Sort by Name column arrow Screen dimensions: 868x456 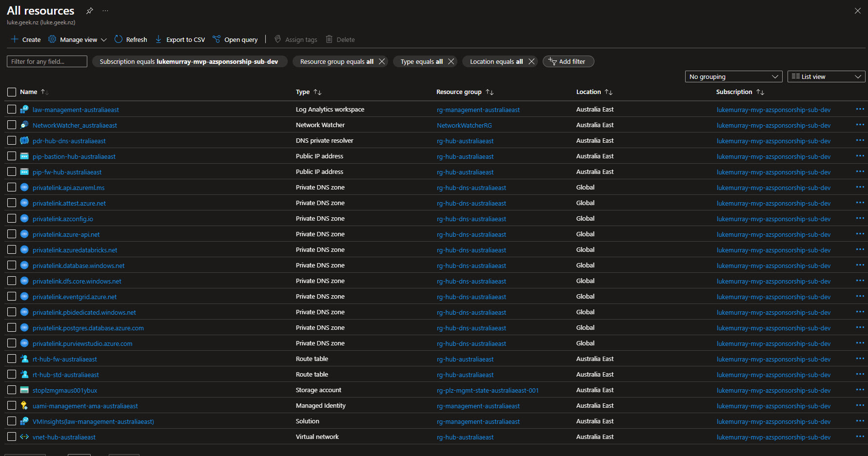44,92
